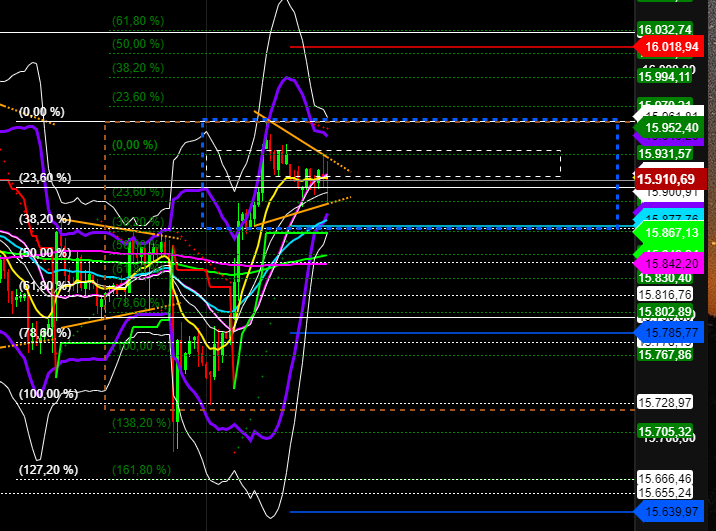
Task: Select the (127,20 %) Fibonacci extension label
Action: 48,470
